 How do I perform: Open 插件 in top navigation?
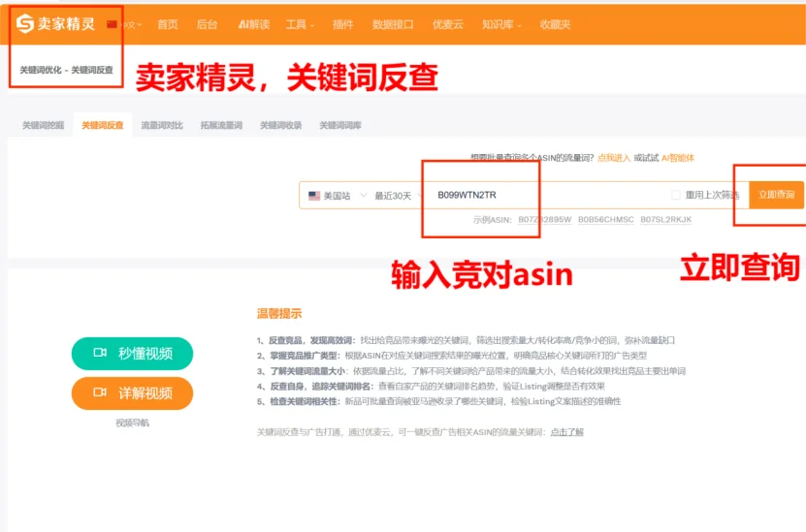pyautogui.click(x=342, y=24)
